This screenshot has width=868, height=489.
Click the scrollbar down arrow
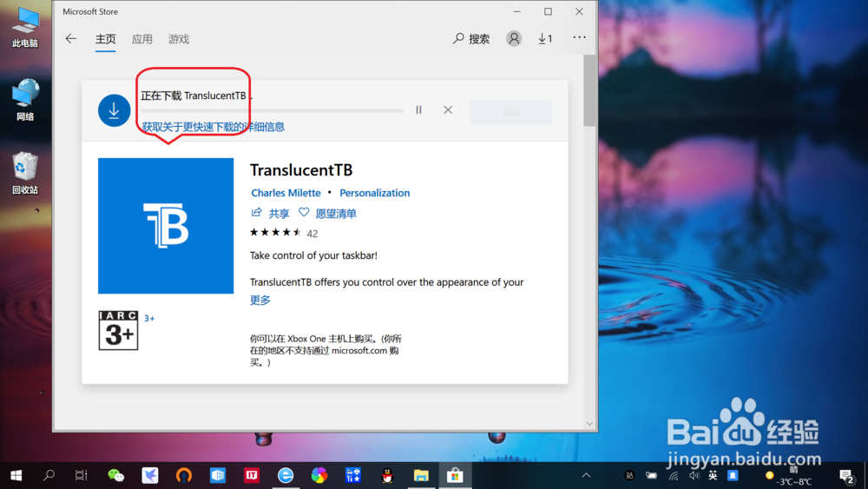pos(589,424)
